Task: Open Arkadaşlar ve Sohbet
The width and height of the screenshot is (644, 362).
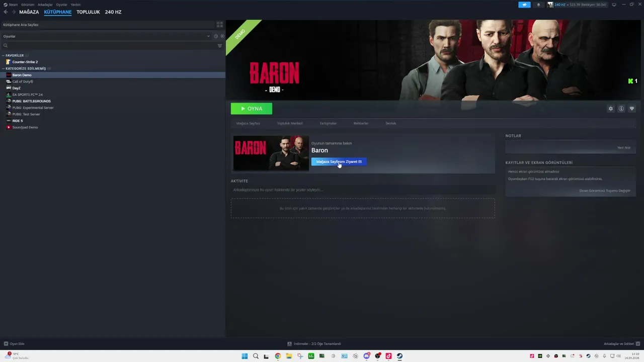Action: point(621,344)
